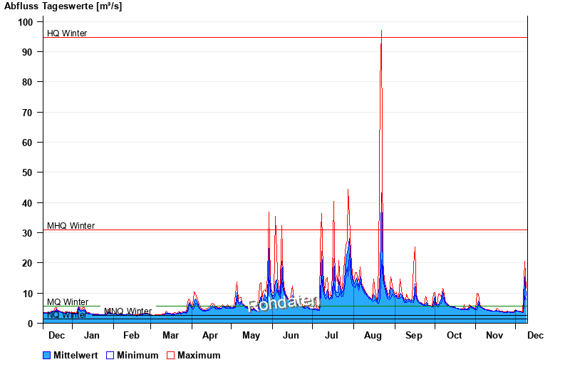570x392 pixels.
Task: Click the MHQ Winter threshold label
Action: tap(71, 226)
